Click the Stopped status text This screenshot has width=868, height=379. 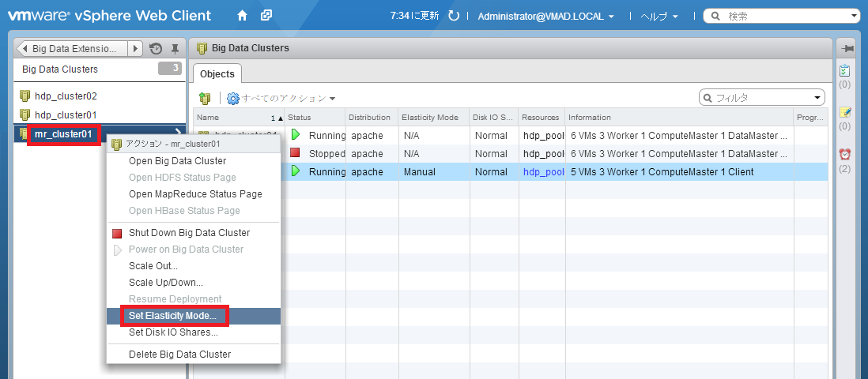[327, 154]
